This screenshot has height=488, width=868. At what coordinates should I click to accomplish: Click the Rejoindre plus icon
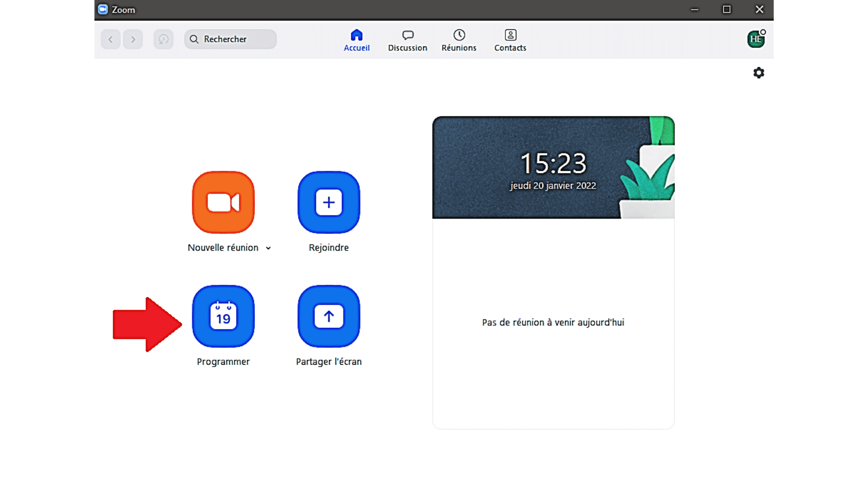click(329, 202)
